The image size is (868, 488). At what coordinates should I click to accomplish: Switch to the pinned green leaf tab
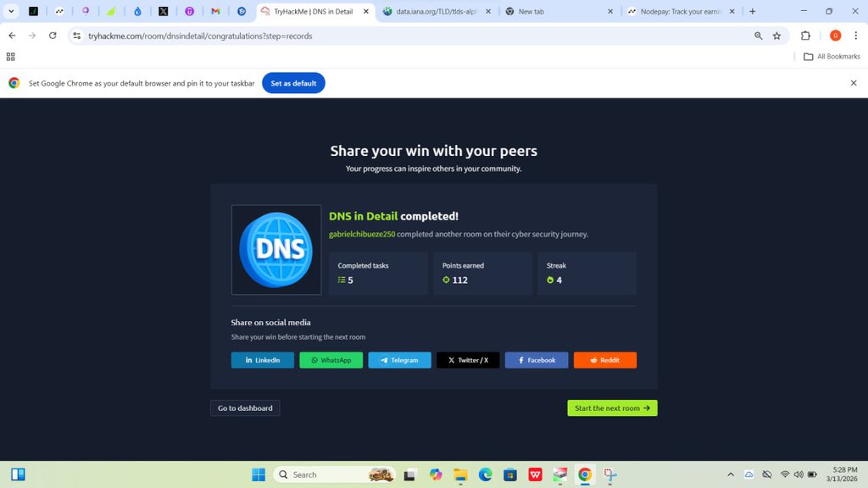(x=111, y=11)
